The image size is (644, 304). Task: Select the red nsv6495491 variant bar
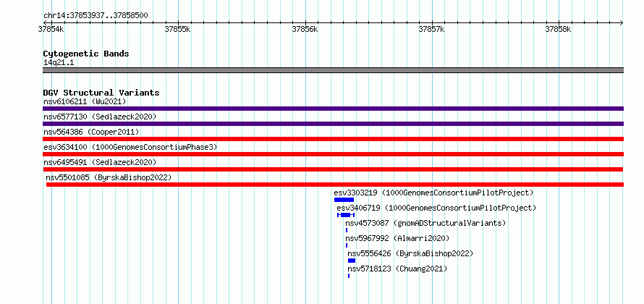point(333,169)
